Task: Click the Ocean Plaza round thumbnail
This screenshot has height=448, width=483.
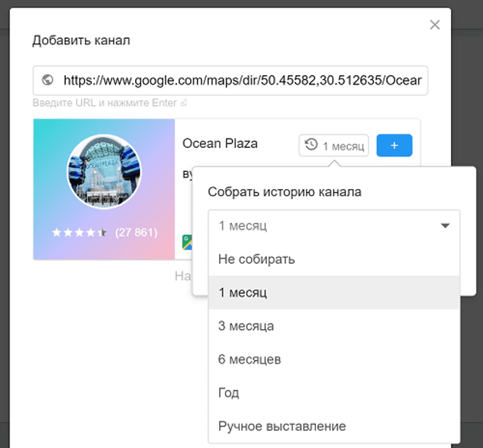Action: [104, 172]
